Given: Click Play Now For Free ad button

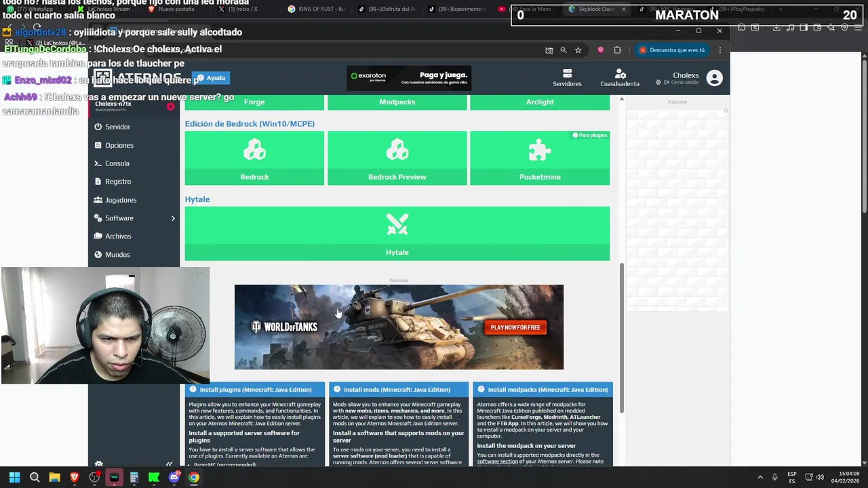Looking at the screenshot, I should (x=515, y=327).
